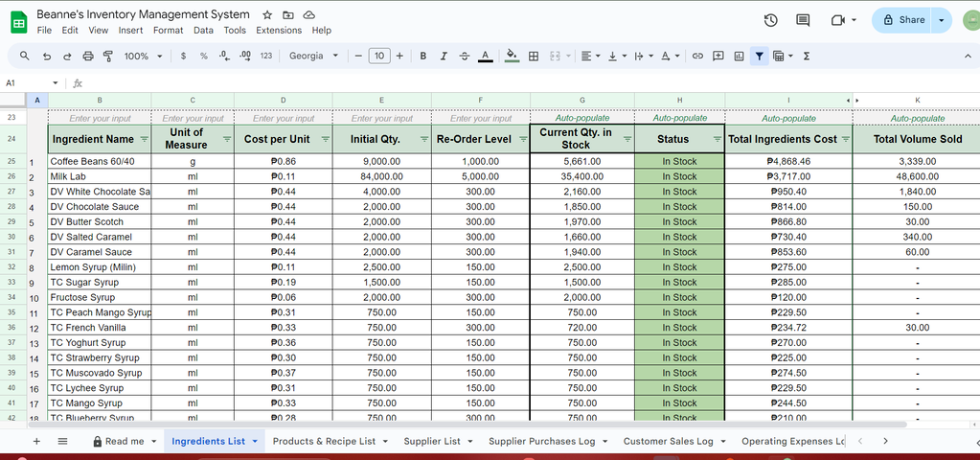980x460 pixels.
Task: Open the text color picker
Action: click(485, 57)
